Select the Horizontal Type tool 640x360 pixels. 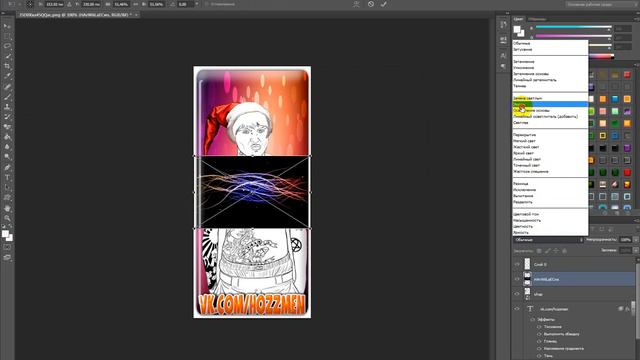[7, 178]
